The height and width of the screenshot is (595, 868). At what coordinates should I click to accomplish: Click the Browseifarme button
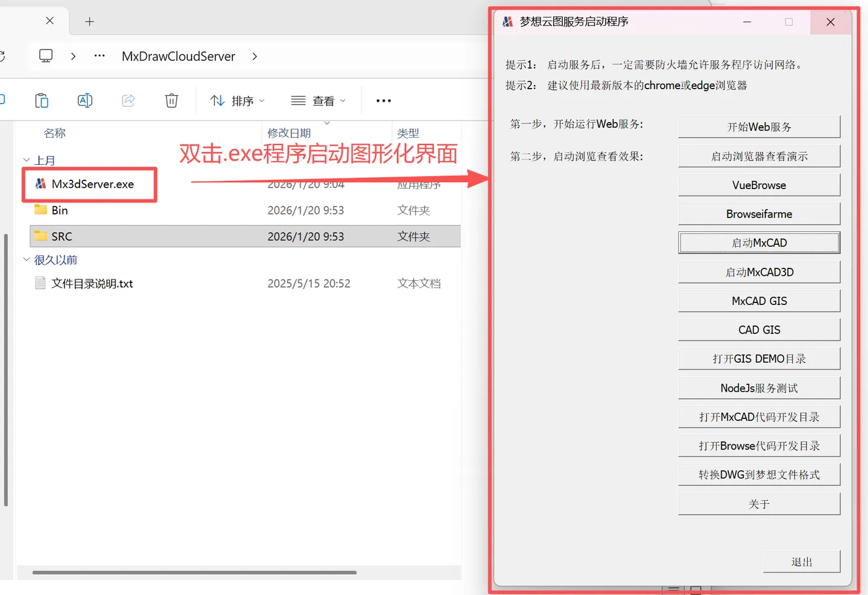[x=759, y=214]
